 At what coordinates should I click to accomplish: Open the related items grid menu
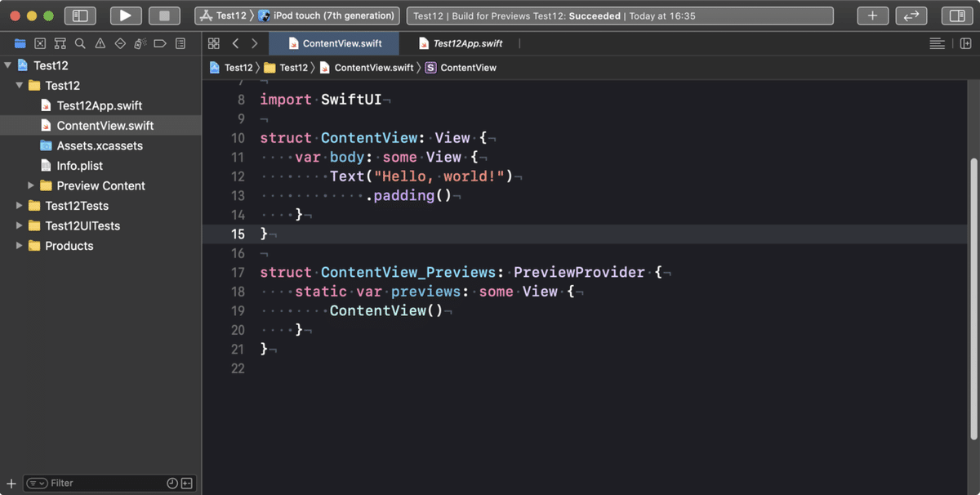pos(214,43)
